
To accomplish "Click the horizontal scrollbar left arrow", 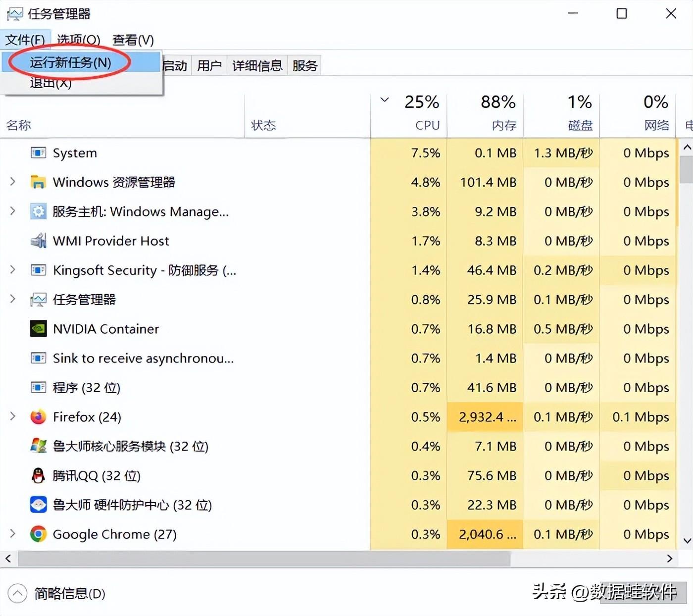I will pos(8,559).
